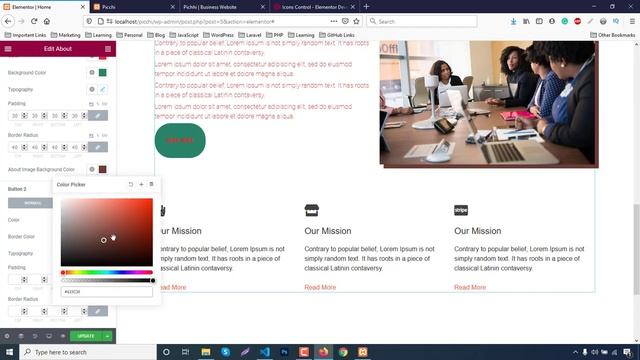Open the Other Bookmarks folder

point(613,35)
